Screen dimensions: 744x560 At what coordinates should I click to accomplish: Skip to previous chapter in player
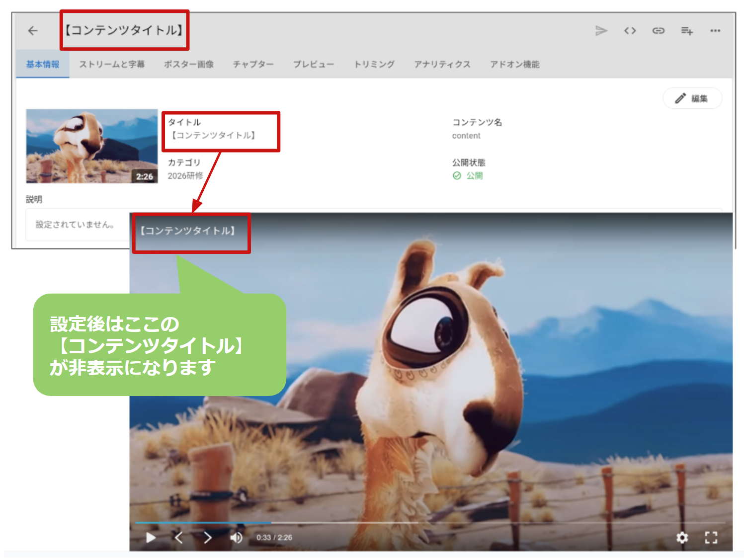[x=179, y=537]
